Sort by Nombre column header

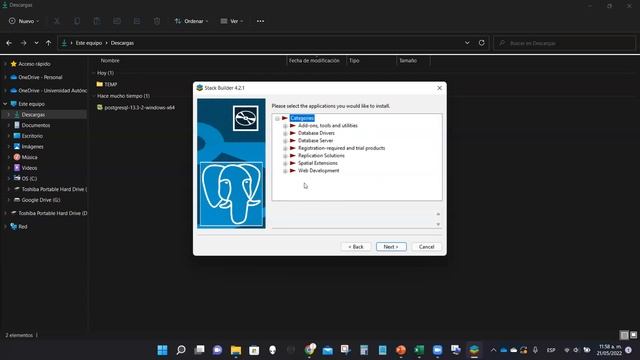pyautogui.click(x=110, y=60)
